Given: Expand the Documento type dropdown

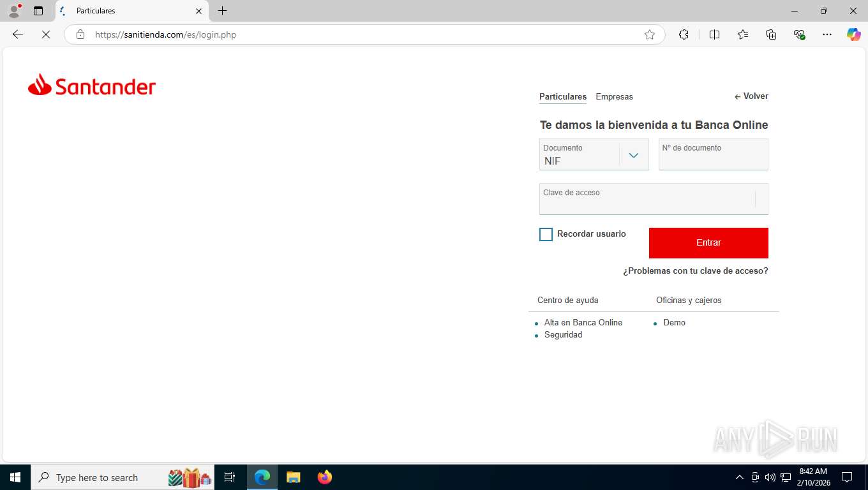Looking at the screenshot, I should click(633, 155).
